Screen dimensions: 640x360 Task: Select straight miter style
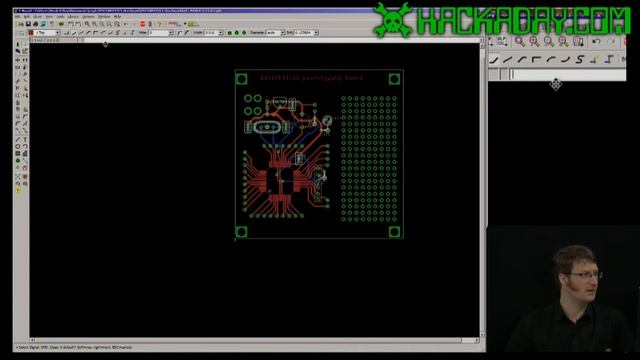[187, 33]
